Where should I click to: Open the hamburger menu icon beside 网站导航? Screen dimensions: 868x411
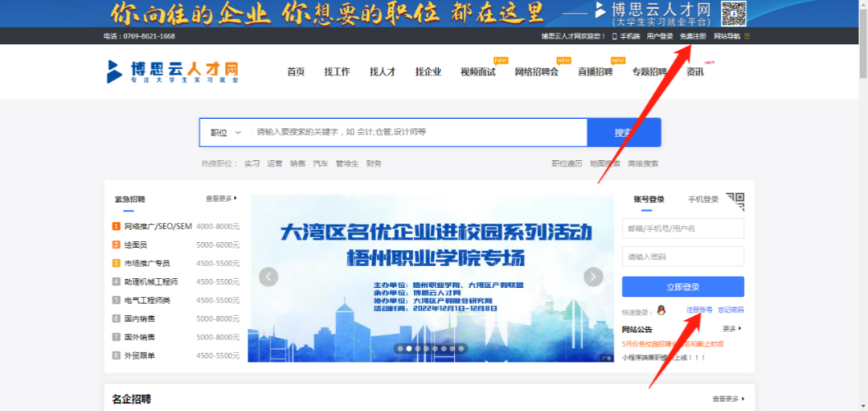click(747, 36)
